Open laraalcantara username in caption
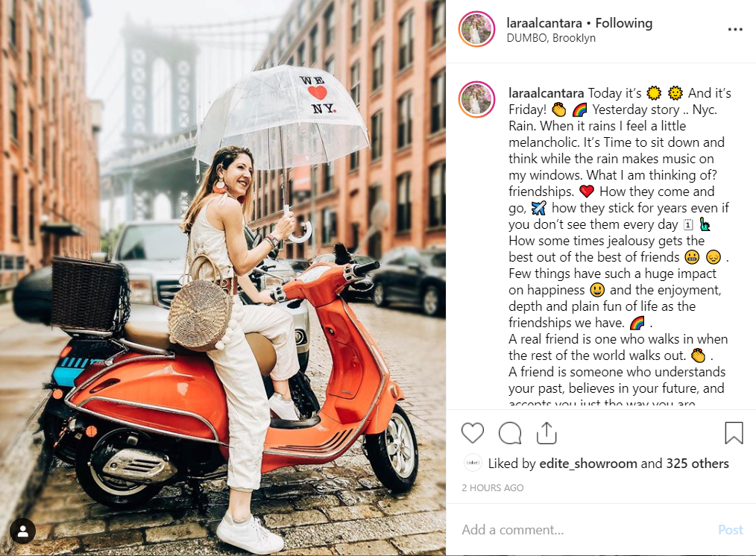756x556 pixels. pyautogui.click(x=546, y=93)
